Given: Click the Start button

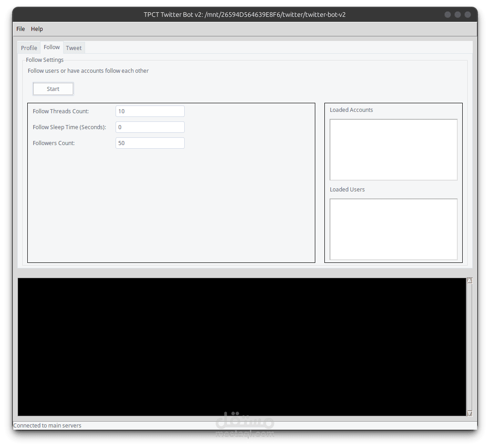Looking at the screenshot, I should [x=53, y=89].
